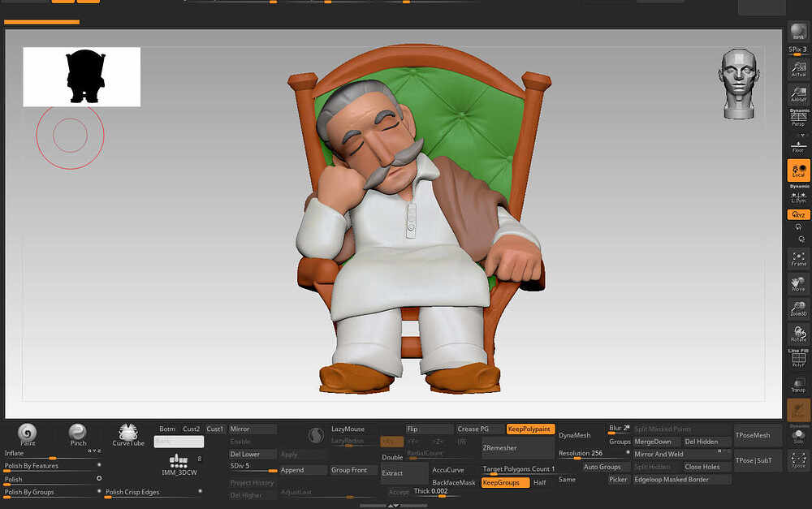Click Auto Groups button
Screen dimensions: 812x509
point(607,467)
